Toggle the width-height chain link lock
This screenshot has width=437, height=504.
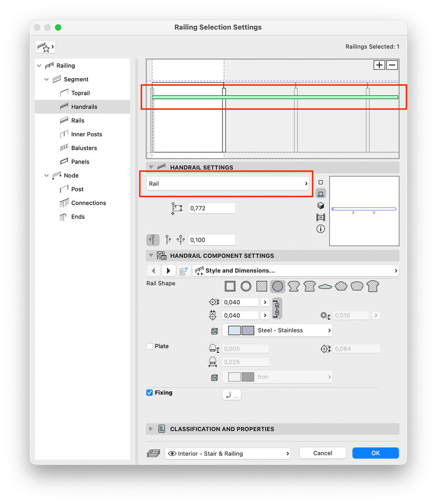click(x=277, y=309)
